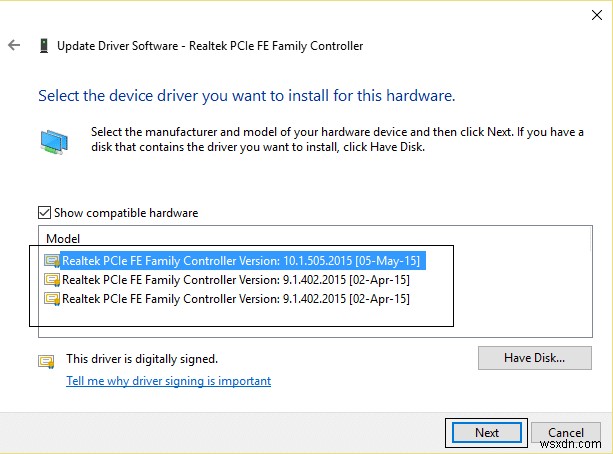
Task: Open the Have Disk dialog
Action: [535, 357]
